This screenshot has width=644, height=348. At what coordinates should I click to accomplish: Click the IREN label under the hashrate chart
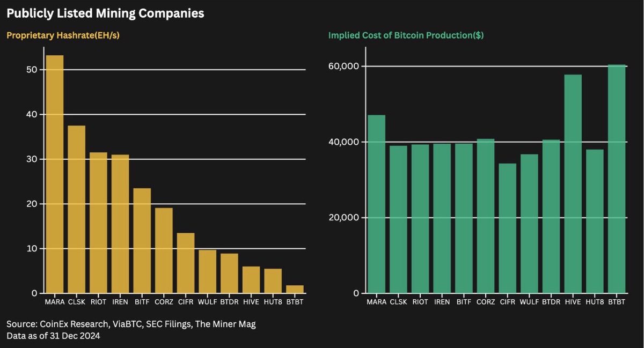click(120, 302)
